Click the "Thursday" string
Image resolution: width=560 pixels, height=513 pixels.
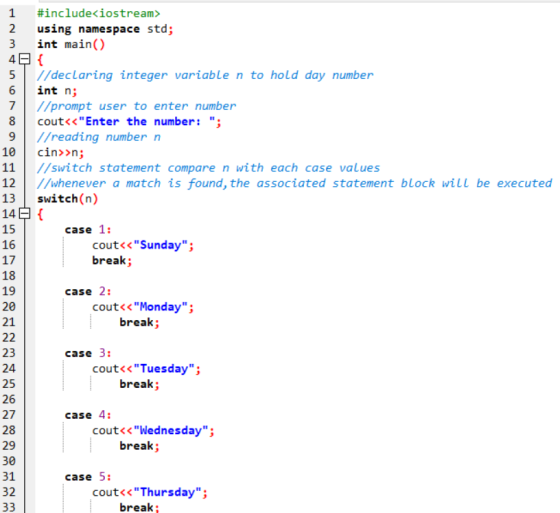(x=168, y=492)
